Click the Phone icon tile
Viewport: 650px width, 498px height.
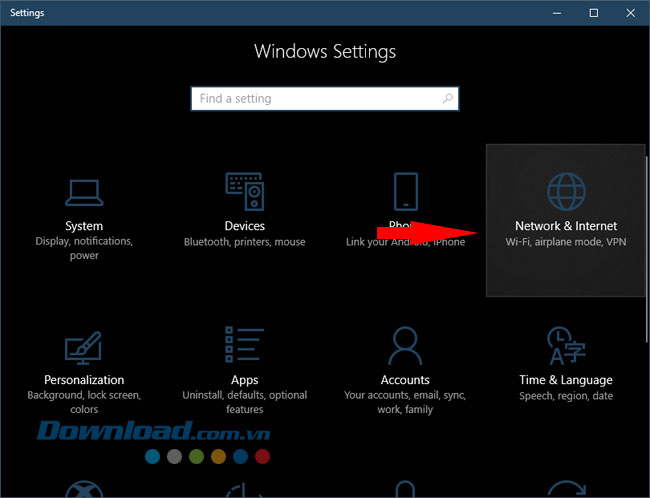point(405,190)
